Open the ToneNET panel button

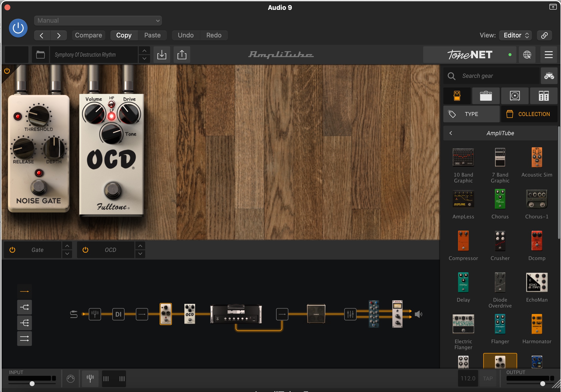coord(470,55)
